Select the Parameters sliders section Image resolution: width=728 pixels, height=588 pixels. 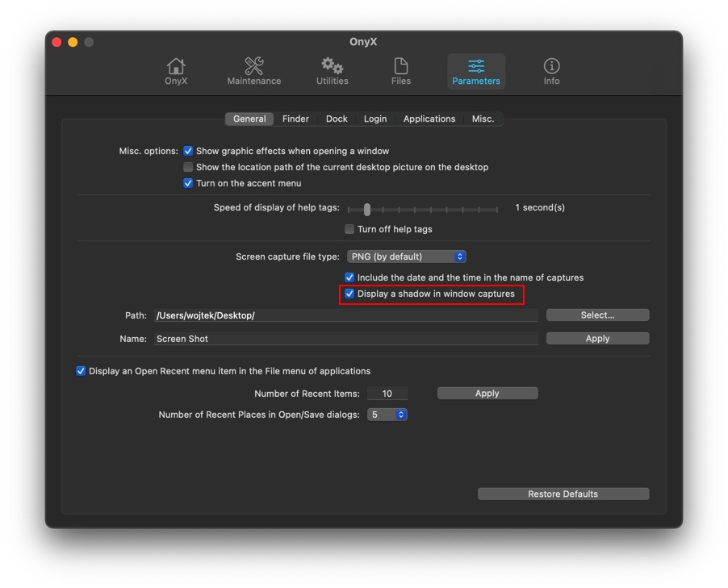pyautogui.click(x=476, y=72)
